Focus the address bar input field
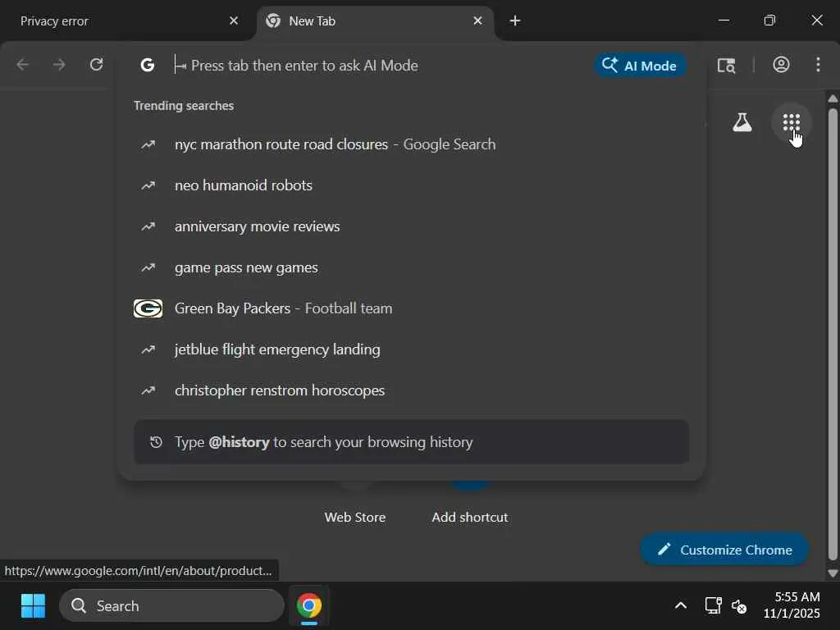This screenshot has height=630, width=840. coord(381,66)
